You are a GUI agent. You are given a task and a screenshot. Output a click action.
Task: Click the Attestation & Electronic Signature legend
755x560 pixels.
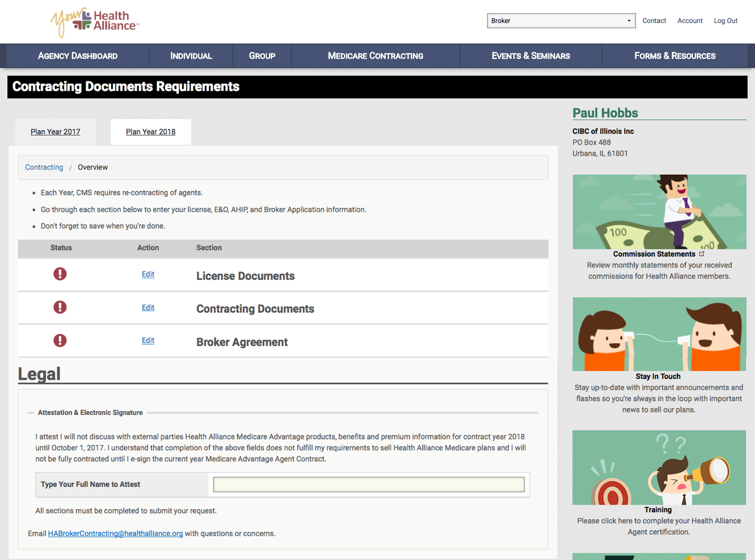tap(90, 413)
